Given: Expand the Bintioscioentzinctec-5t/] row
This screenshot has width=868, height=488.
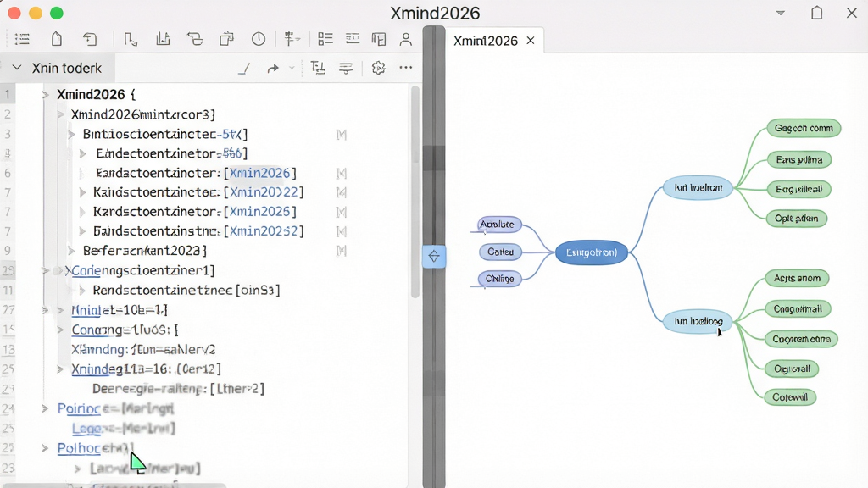Looking at the screenshot, I should [71, 135].
